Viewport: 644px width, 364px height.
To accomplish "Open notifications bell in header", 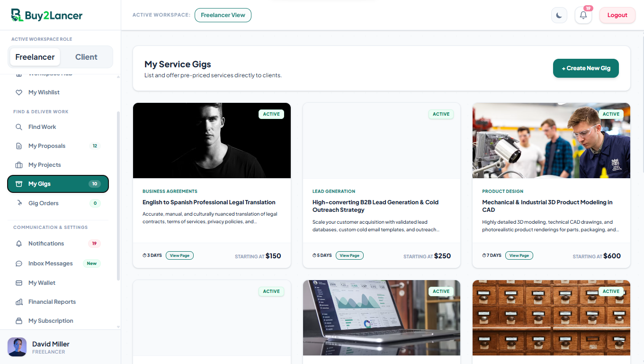I will 583,15.
